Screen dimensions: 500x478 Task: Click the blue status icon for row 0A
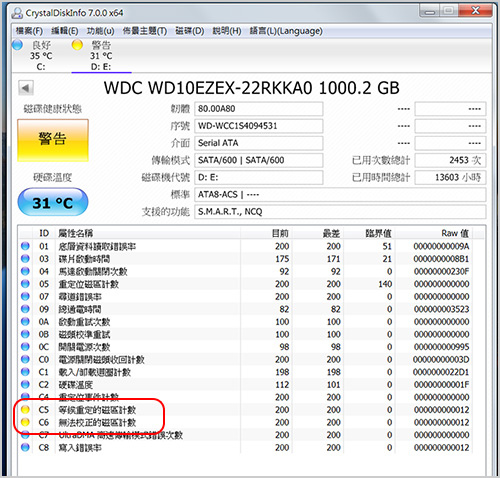click(25, 322)
